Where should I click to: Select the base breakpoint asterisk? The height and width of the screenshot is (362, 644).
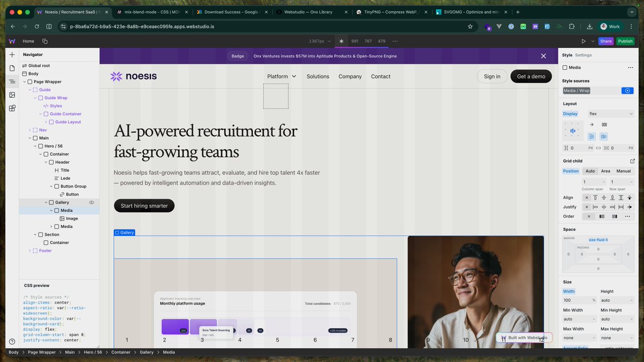pos(341,41)
